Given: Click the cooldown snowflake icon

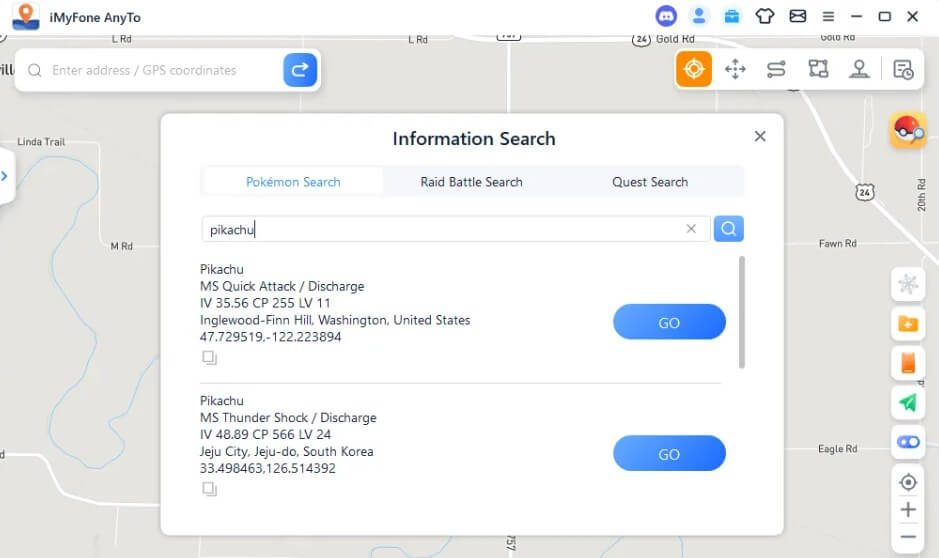Looking at the screenshot, I should click(908, 284).
